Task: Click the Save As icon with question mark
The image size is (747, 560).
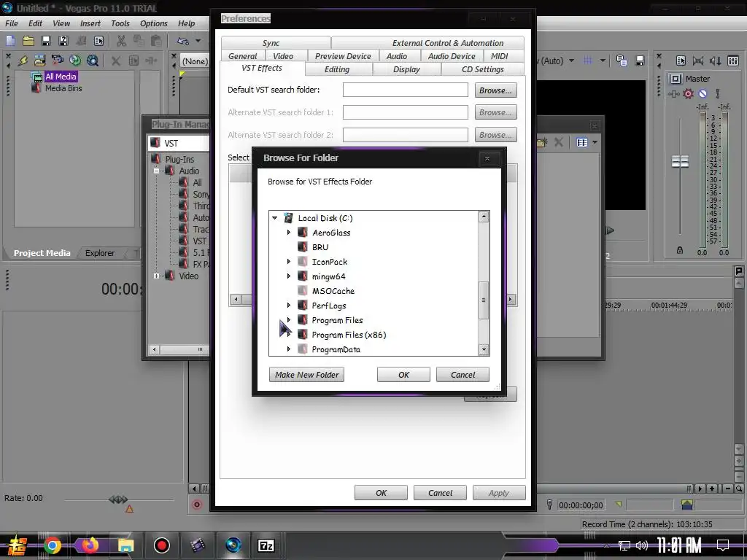Action: pyautogui.click(x=63, y=41)
